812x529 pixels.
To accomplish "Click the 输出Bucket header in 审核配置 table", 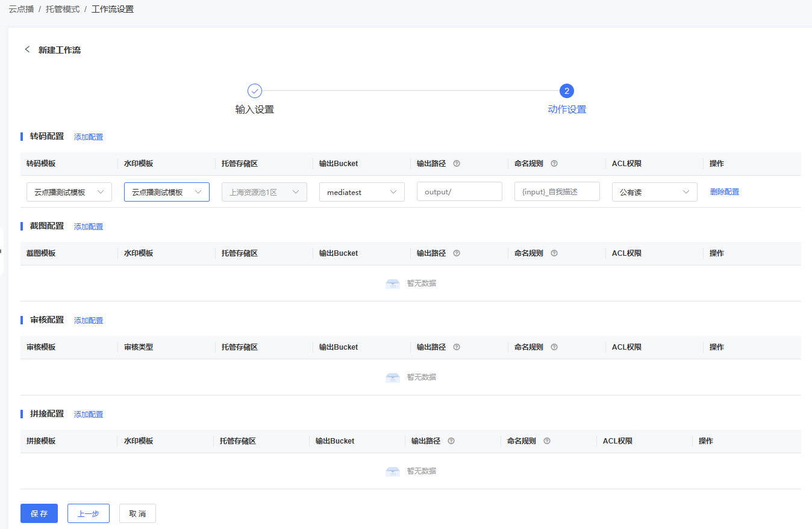I will click(x=339, y=347).
